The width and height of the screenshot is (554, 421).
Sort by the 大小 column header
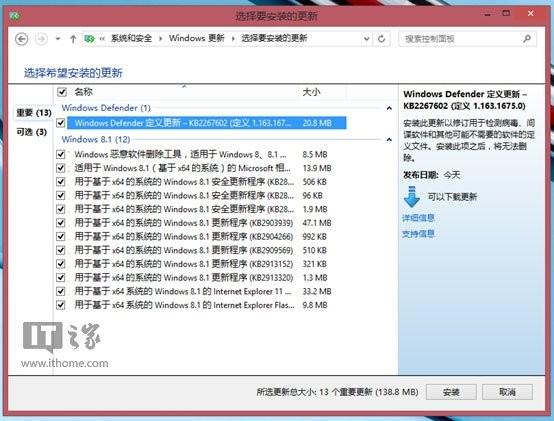coord(311,92)
